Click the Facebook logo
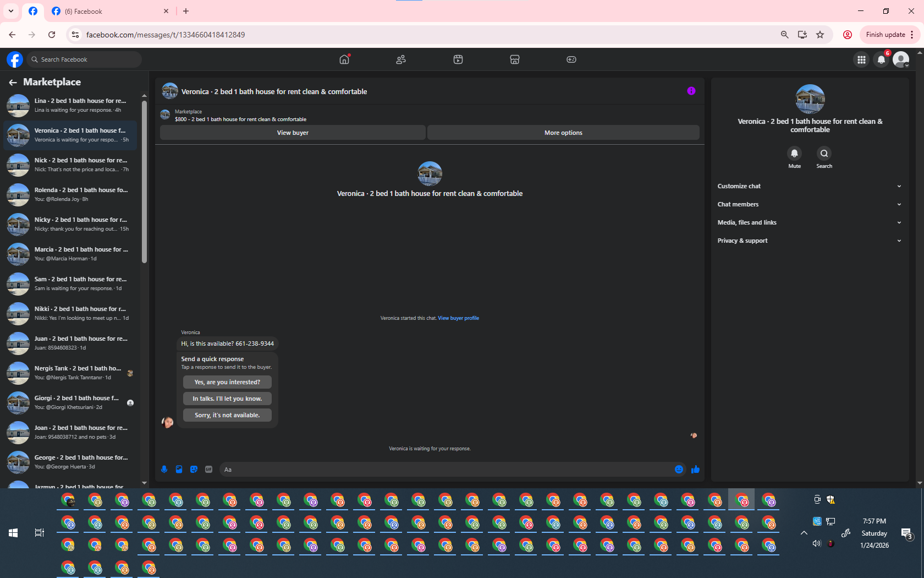Screen dimensions: 924x578 (15, 59)
